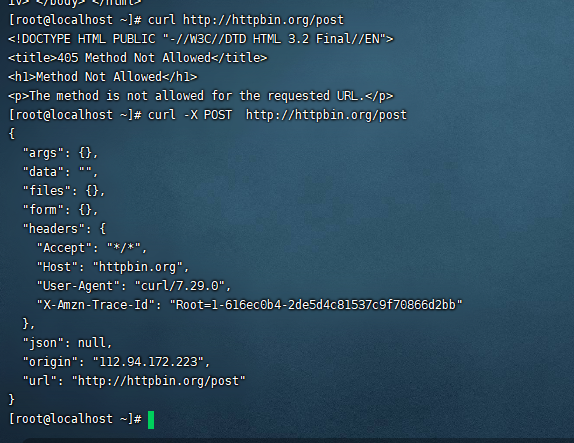Click the 'method is not allowed' paragraph line
This screenshot has width=574, height=443.
pyautogui.click(x=201, y=96)
